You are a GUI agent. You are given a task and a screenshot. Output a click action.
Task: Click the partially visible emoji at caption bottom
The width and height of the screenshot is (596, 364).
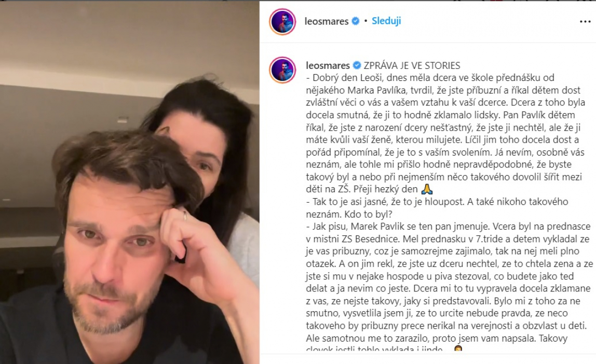[x=458, y=348]
